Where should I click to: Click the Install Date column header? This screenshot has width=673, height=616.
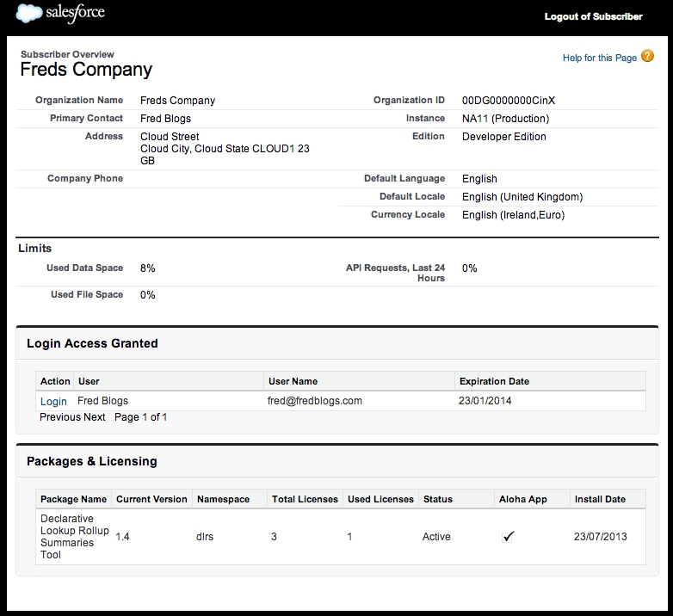pyautogui.click(x=608, y=499)
